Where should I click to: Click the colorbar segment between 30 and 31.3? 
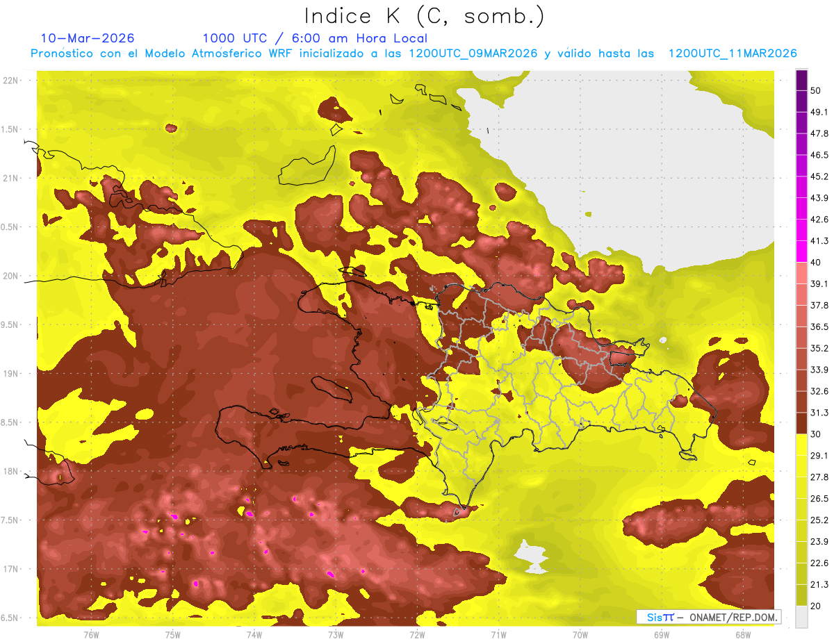(801, 423)
